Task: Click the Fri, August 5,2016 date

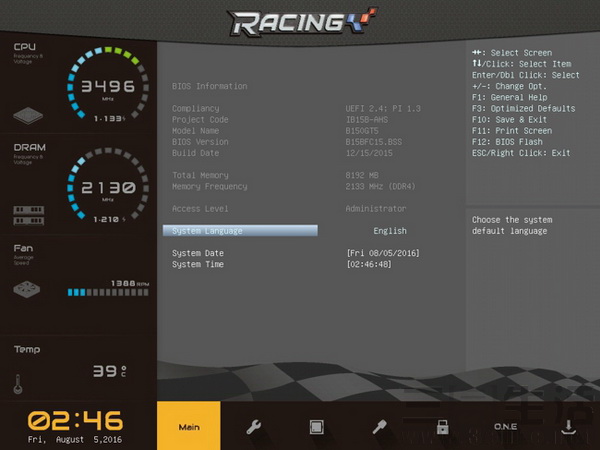Action: [75, 439]
